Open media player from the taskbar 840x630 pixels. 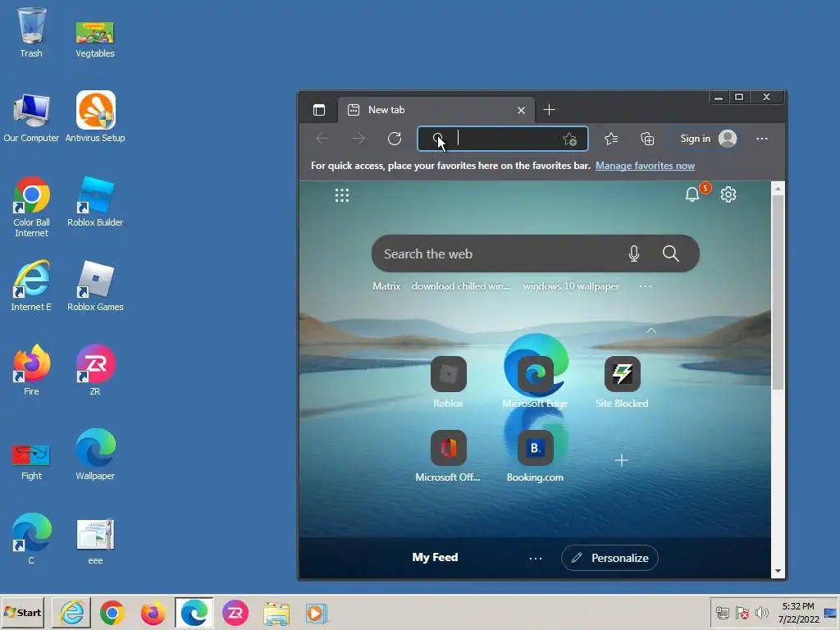click(316, 614)
